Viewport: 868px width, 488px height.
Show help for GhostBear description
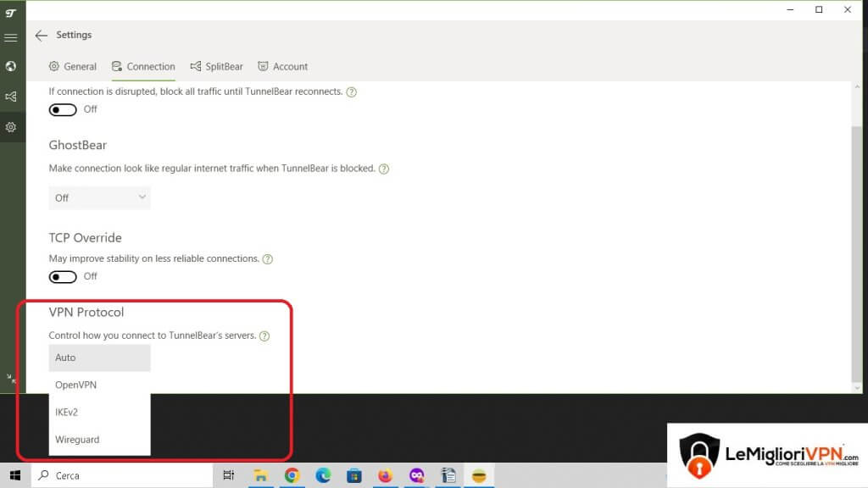tap(384, 169)
